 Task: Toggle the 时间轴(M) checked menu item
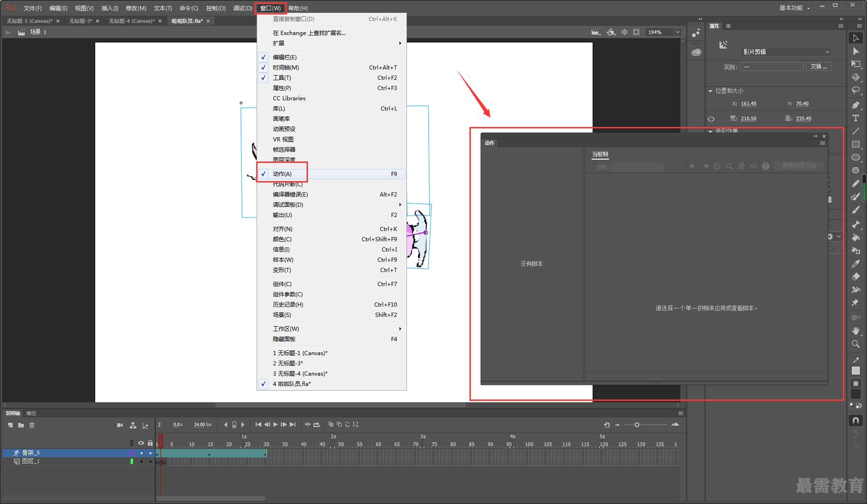[332, 68]
